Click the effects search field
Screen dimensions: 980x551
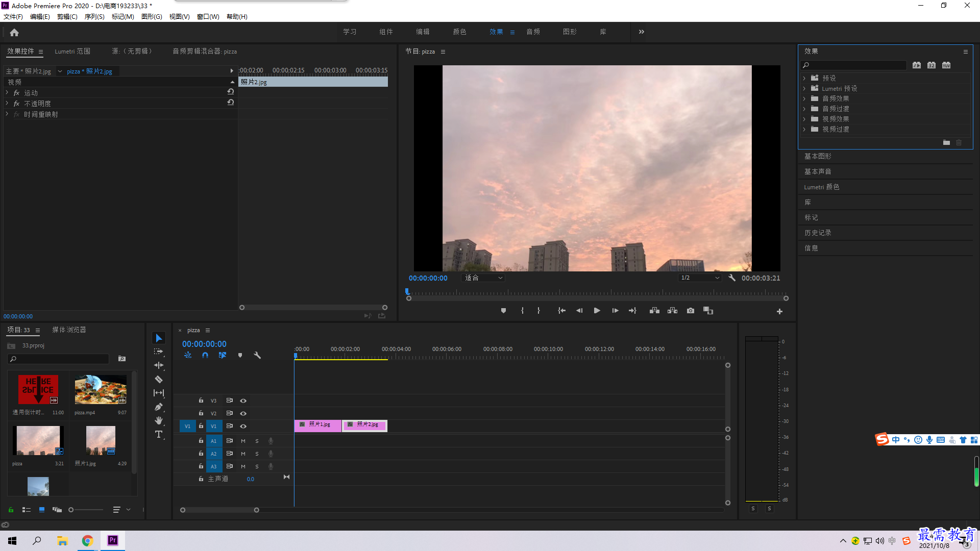[x=853, y=65]
